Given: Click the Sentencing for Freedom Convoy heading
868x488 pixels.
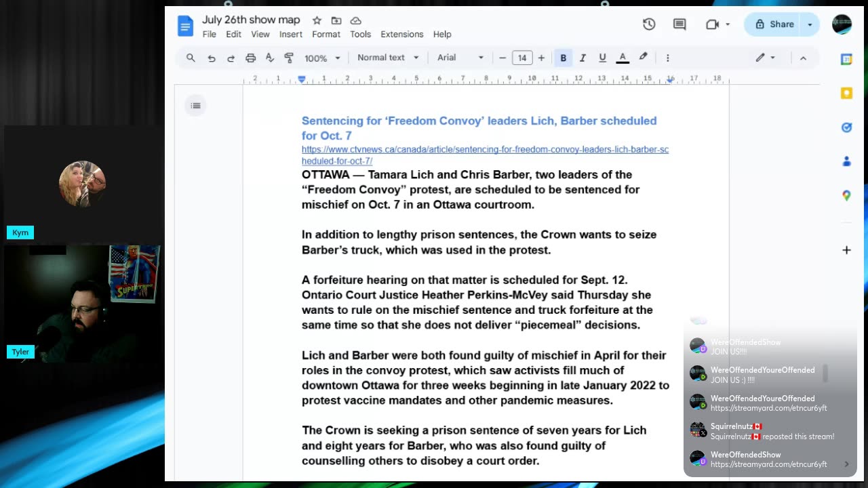Looking at the screenshot, I should coord(479,128).
